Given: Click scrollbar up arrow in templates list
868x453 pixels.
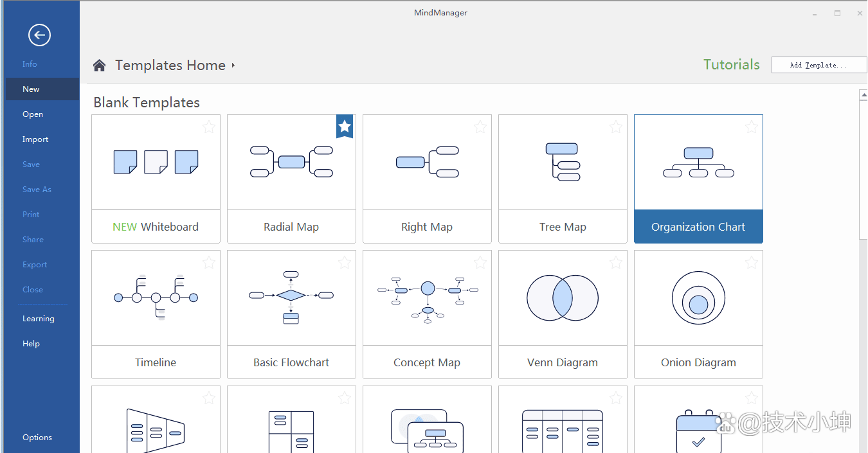Looking at the screenshot, I should (x=863, y=96).
